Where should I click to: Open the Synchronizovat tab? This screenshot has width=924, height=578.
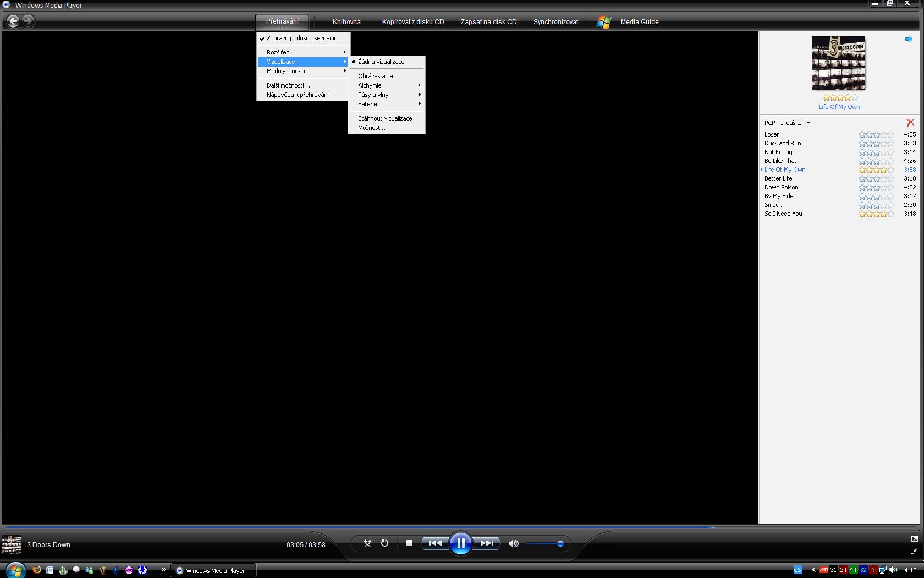coord(555,22)
